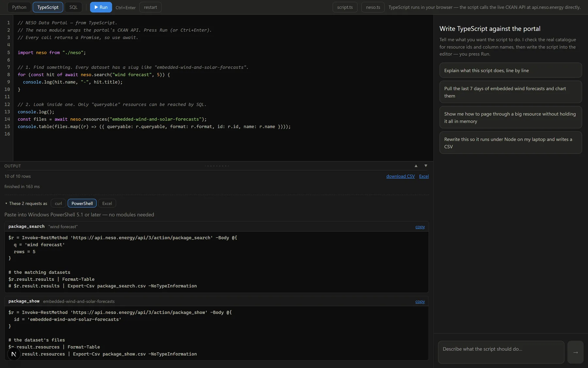Collapse the 'These 2 requests as' section

[x=26, y=203]
